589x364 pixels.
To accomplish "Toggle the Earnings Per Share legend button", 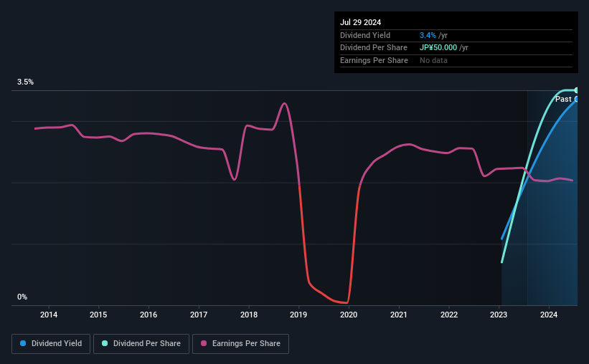I will point(240,344).
